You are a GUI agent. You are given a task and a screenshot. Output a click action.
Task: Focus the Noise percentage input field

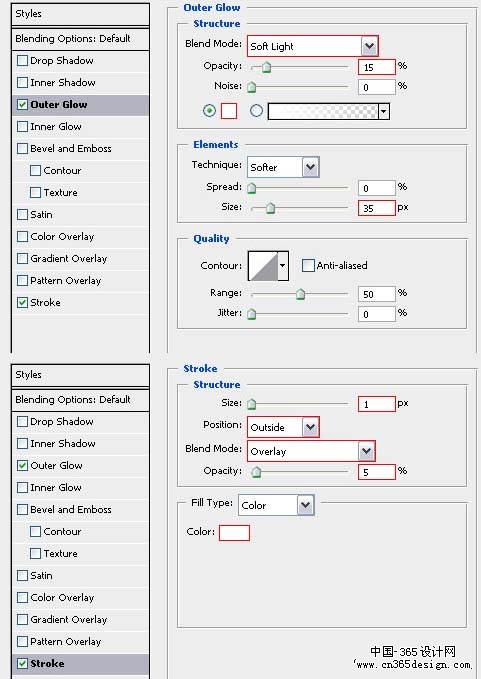click(x=377, y=87)
